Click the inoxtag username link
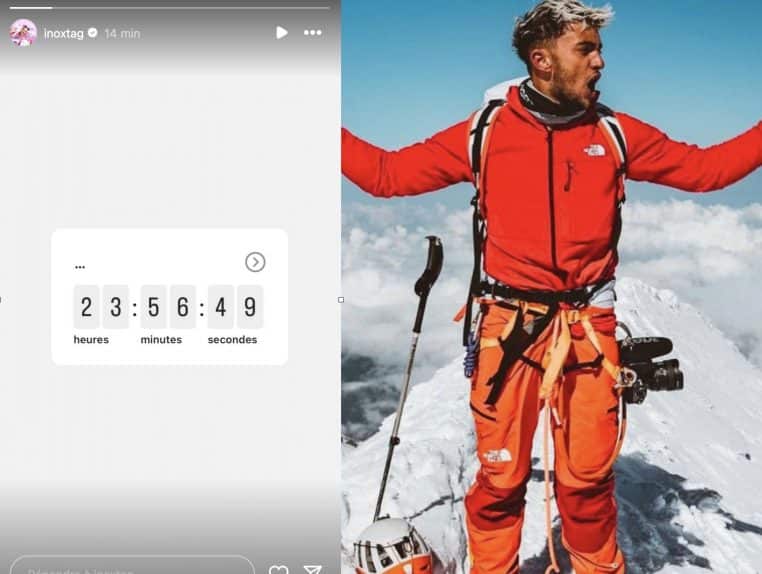The image size is (762, 574). click(x=63, y=33)
